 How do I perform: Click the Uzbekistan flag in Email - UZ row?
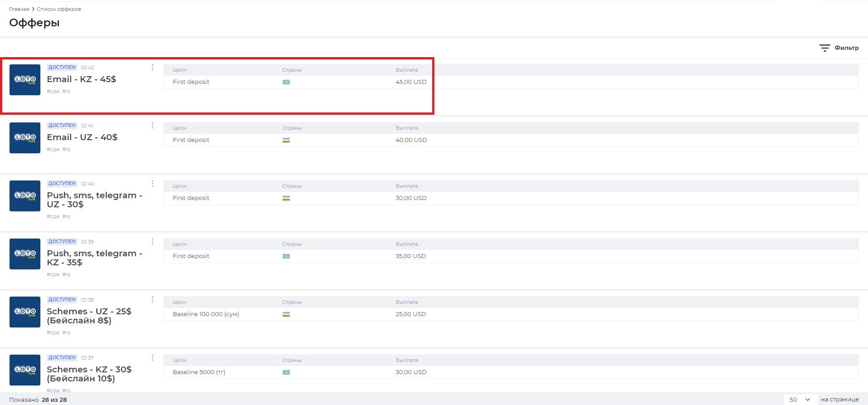tap(286, 140)
